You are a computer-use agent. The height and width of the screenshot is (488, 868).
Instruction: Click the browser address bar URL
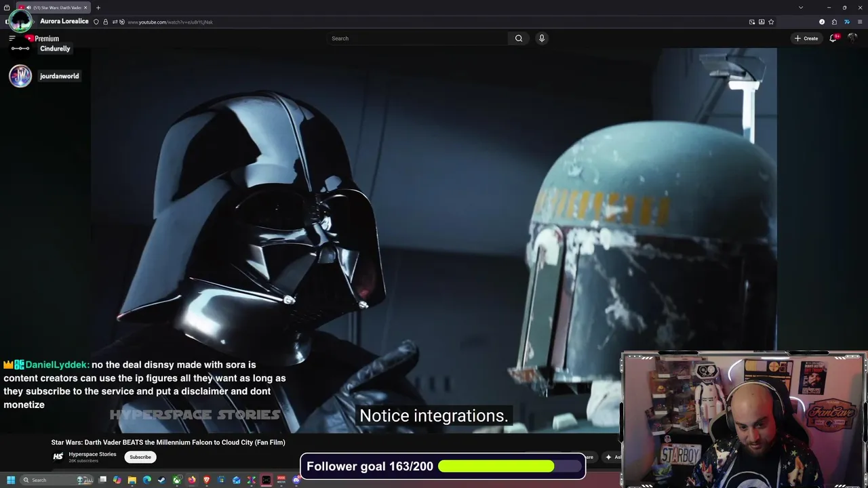pos(170,22)
